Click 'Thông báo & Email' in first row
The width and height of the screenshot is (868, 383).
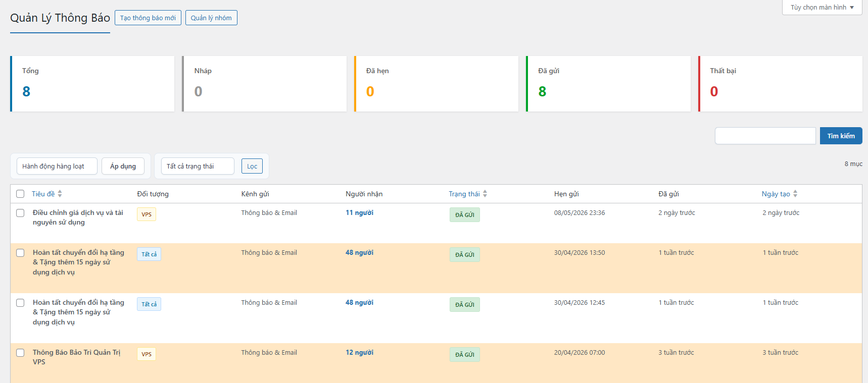[x=269, y=213]
